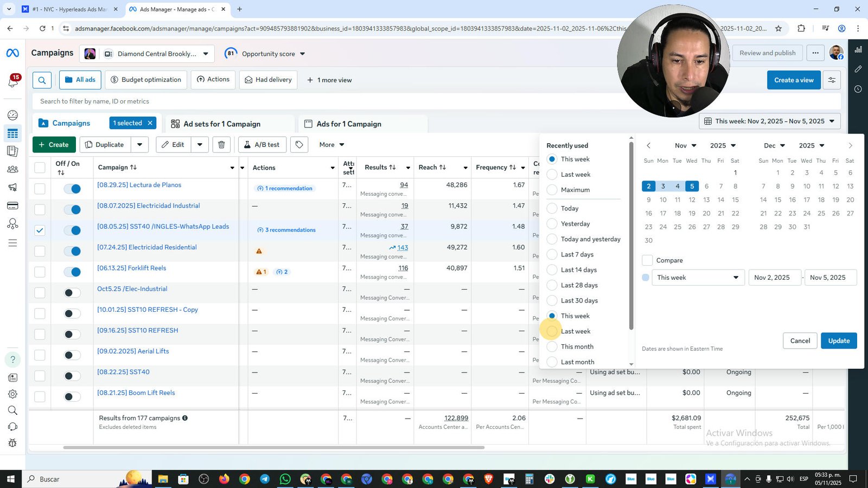
Task: Open the Diamond Central Brooklyn account selector
Action: tap(146, 54)
